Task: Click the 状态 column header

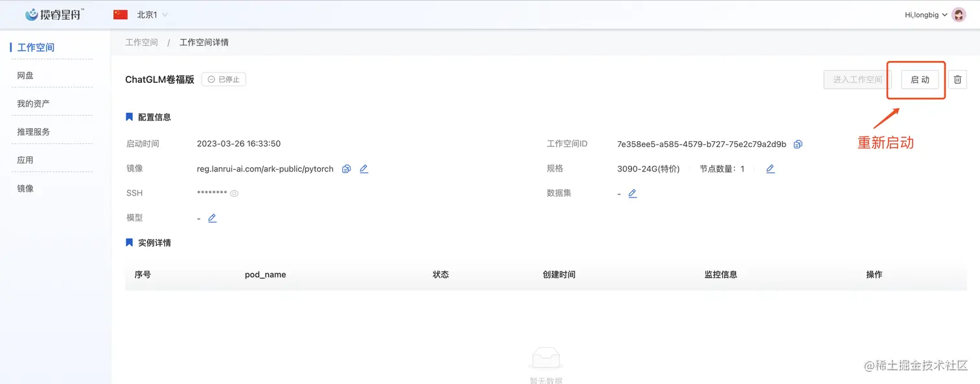Action: point(441,275)
